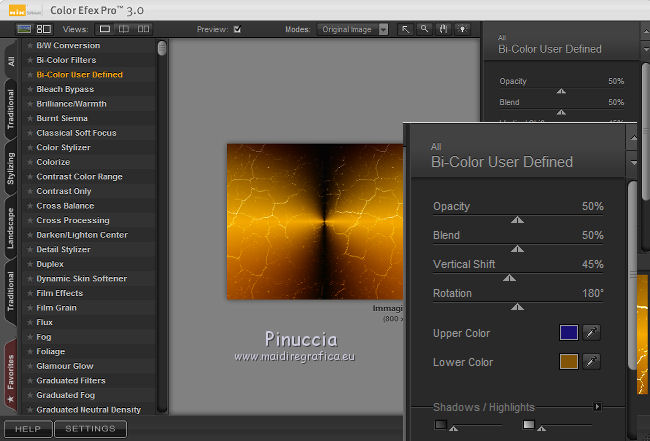Click the HELP button
650x441 pixels.
pos(27,429)
